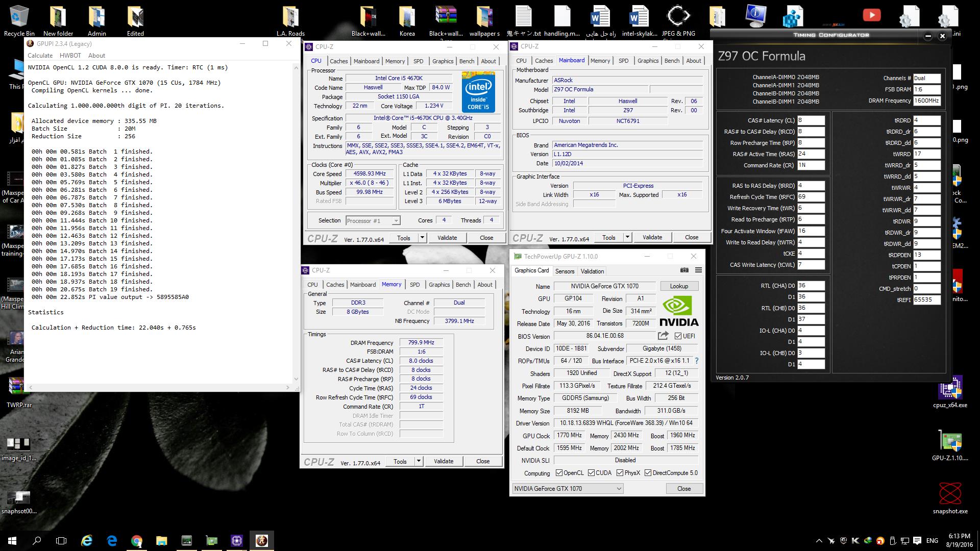The image size is (980, 551).
Task: Click the network tray icon
Action: click(x=904, y=541)
